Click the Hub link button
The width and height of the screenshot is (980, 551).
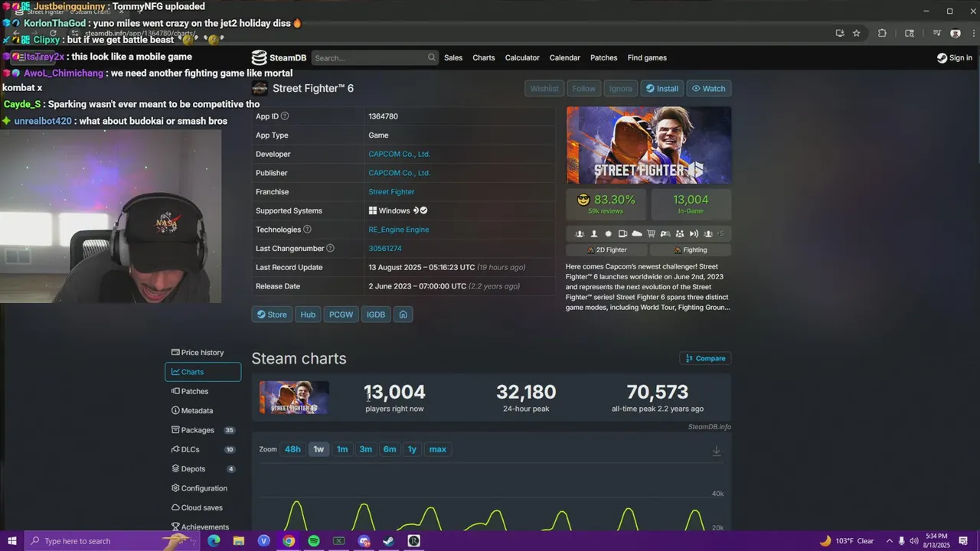click(x=308, y=315)
